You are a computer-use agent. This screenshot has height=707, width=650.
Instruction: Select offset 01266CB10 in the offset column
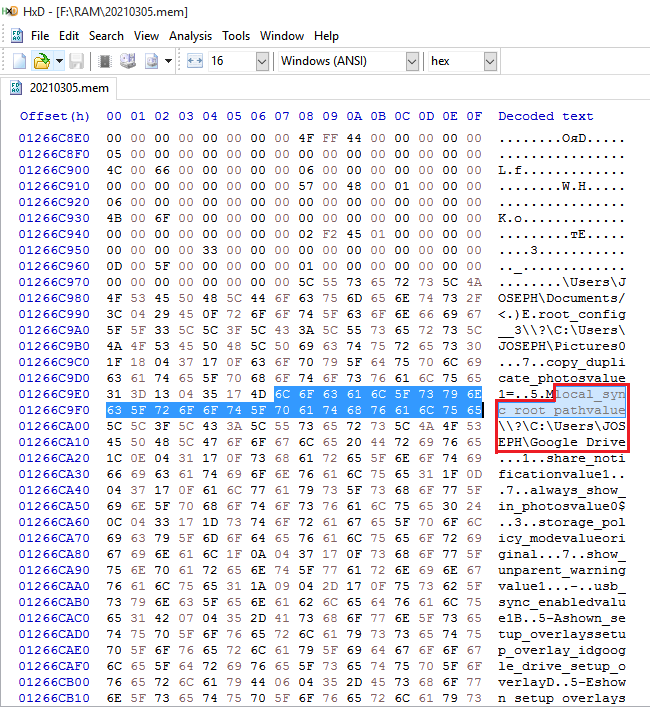[54, 698]
